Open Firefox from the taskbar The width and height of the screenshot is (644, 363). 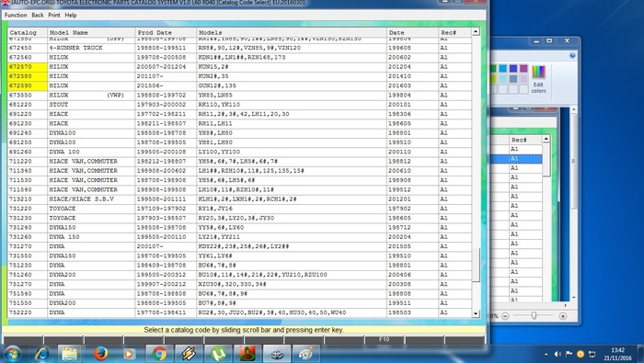click(100, 354)
